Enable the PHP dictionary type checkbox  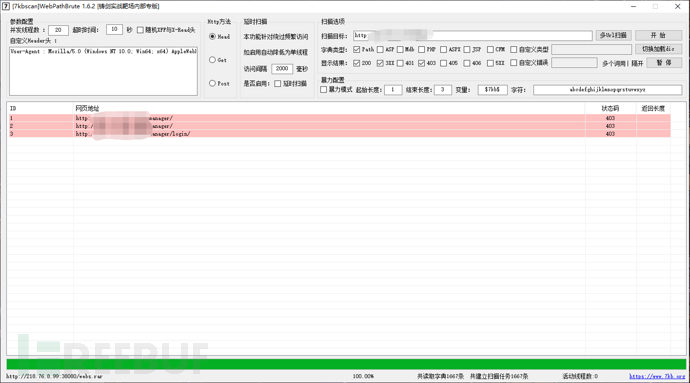422,49
